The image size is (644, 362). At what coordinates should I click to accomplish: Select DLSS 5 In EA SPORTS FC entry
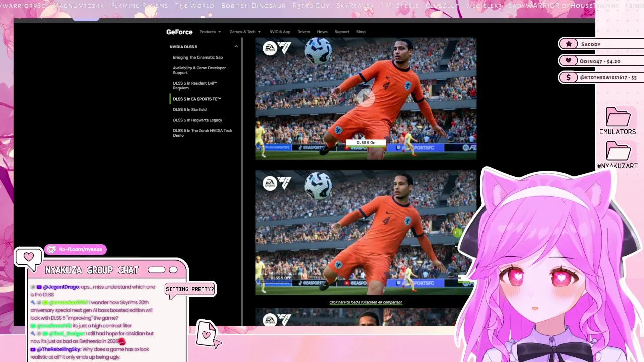[197, 99]
